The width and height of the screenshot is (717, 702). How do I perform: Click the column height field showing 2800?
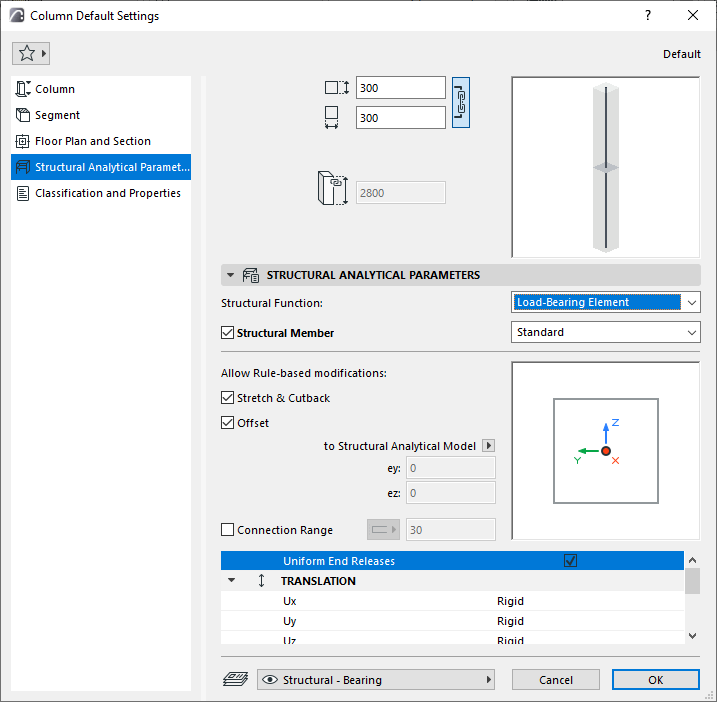coord(401,193)
